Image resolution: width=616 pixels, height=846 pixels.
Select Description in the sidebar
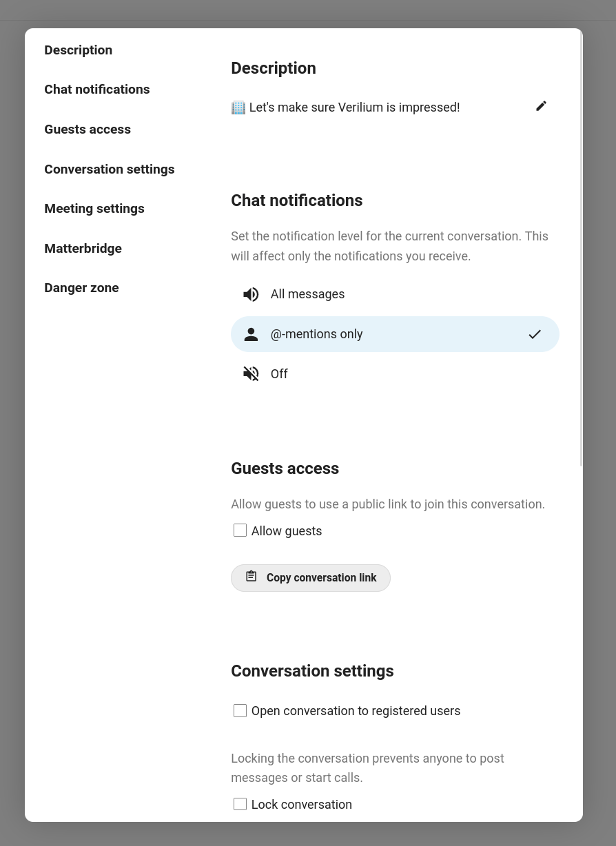pos(78,50)
